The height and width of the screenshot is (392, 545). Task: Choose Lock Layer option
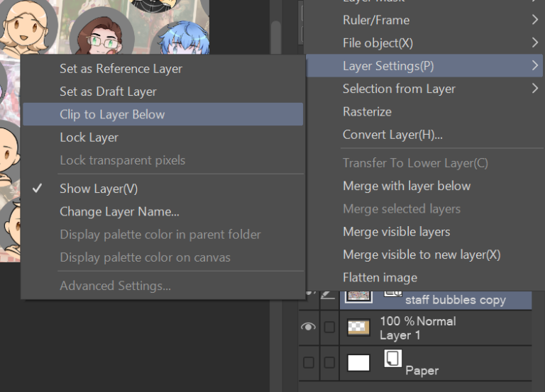click(x=163, y=137)
